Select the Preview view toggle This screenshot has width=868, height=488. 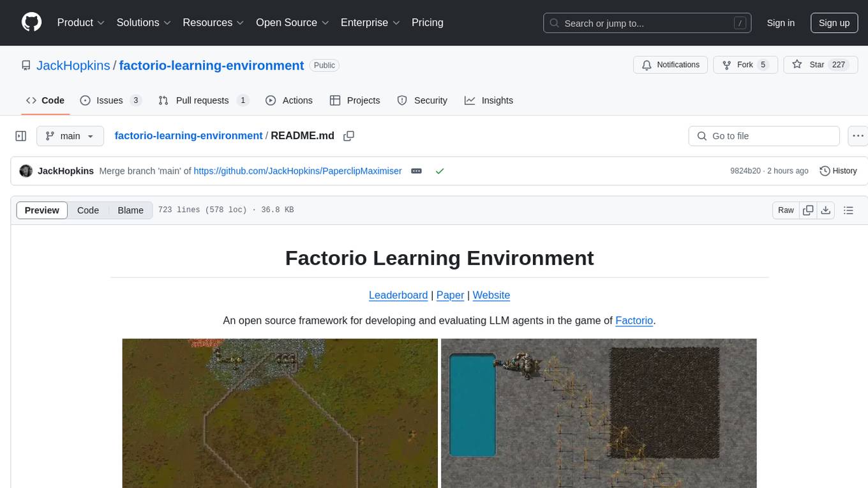tap(42, 210)
